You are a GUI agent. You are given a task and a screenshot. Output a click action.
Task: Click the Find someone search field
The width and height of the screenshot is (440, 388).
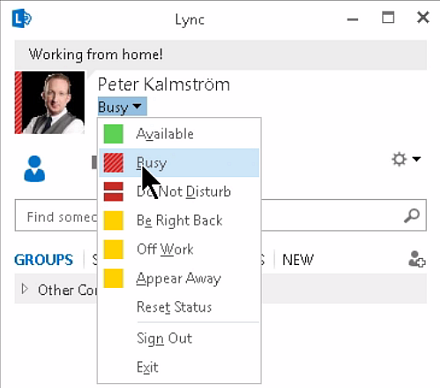point(221,215)
